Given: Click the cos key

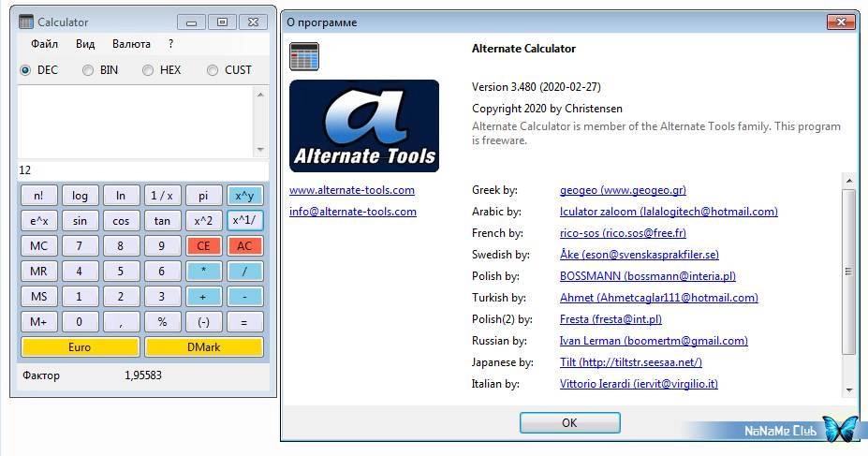Looking at the screenshot, I should click(121, 221).
